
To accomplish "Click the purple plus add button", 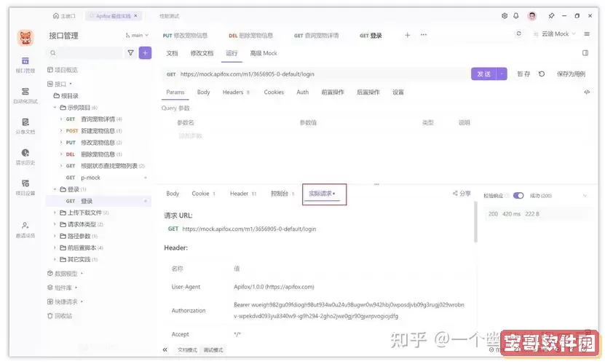I will (145, 53).
